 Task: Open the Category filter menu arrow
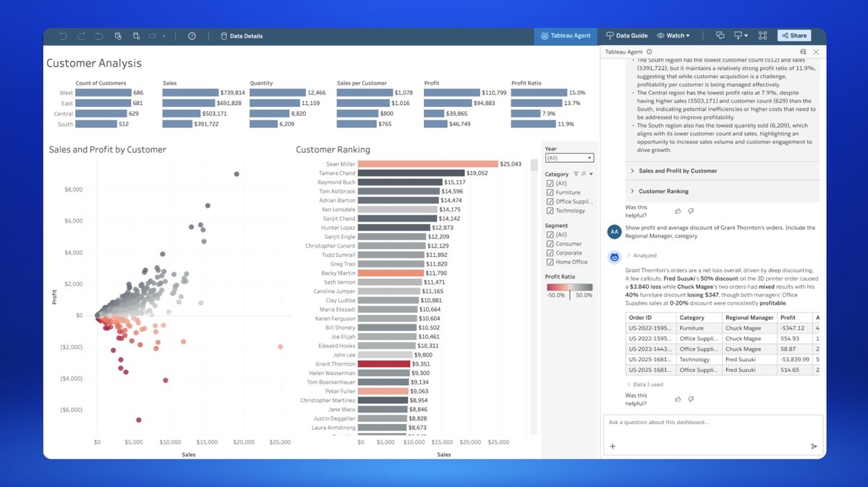coord(591,174)
